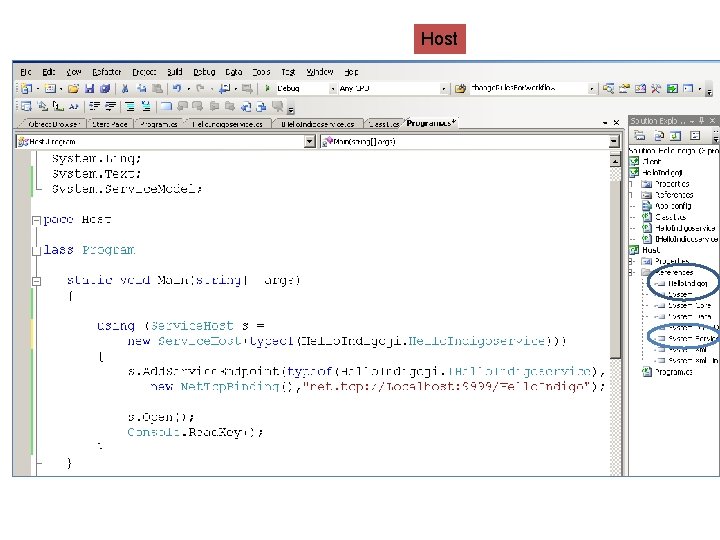
Task: Save the current file with Save icon
Action: click(x=90, y=88)
